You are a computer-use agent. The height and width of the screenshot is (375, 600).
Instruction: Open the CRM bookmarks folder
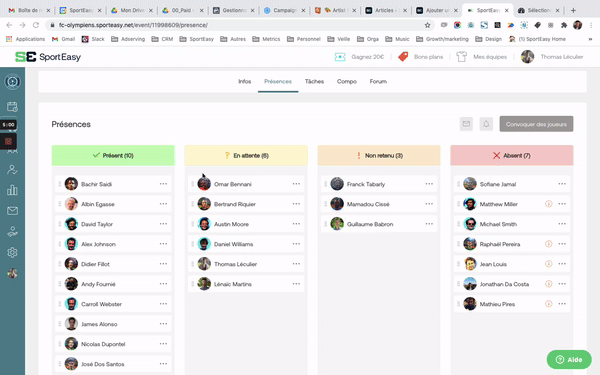(x=162, y=39)
